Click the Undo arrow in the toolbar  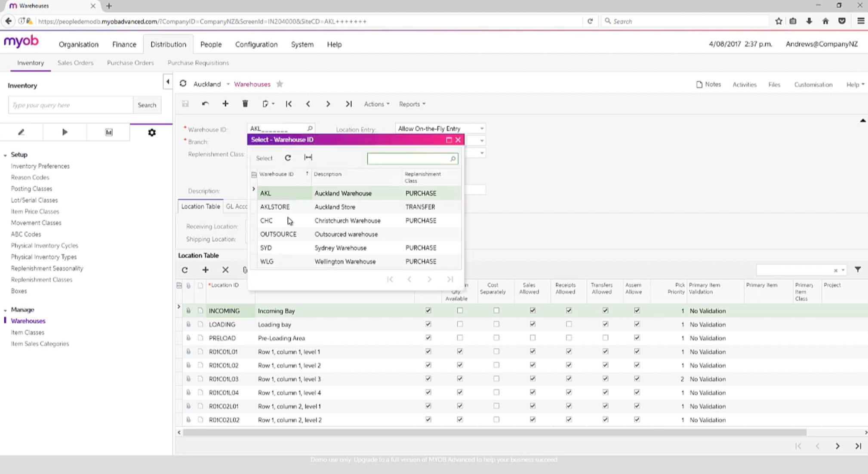click(205, 104)
